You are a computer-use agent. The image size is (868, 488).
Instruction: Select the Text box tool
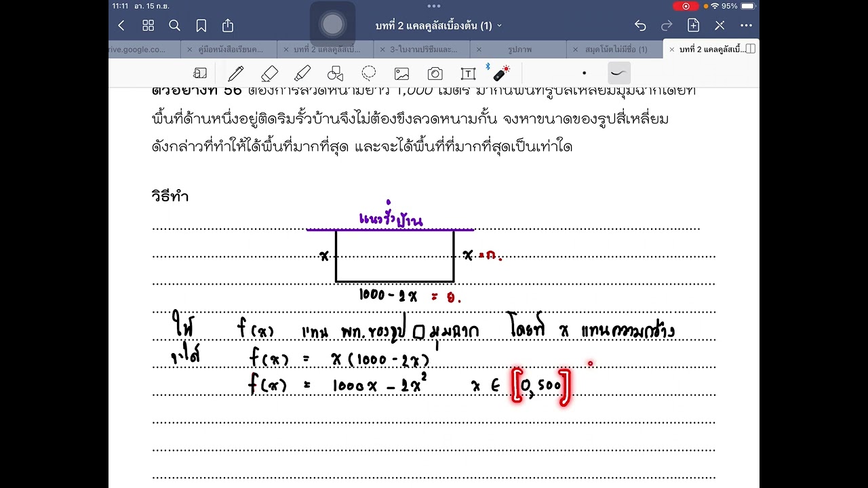(468, 73)
